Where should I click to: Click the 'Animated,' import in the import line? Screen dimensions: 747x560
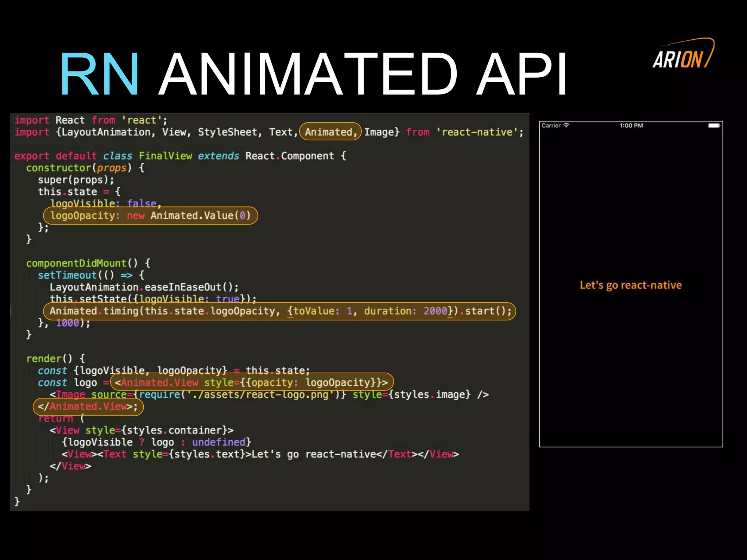[x=331, y=132]
